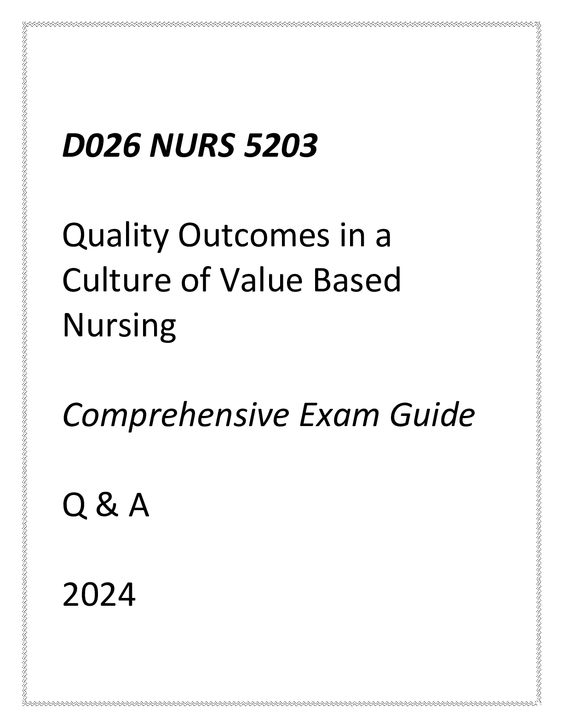Click the letter 'A' in 'Q & A'

(x=139, y=506)
